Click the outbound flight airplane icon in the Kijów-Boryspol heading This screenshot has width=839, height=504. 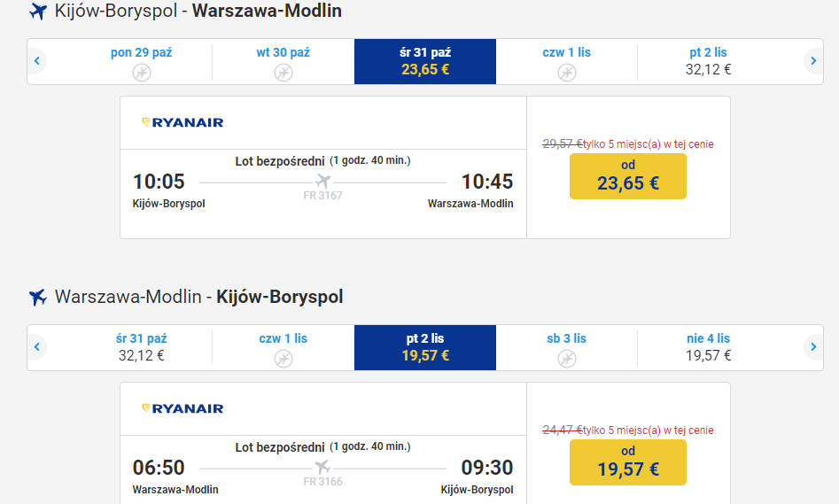point(38,11)
